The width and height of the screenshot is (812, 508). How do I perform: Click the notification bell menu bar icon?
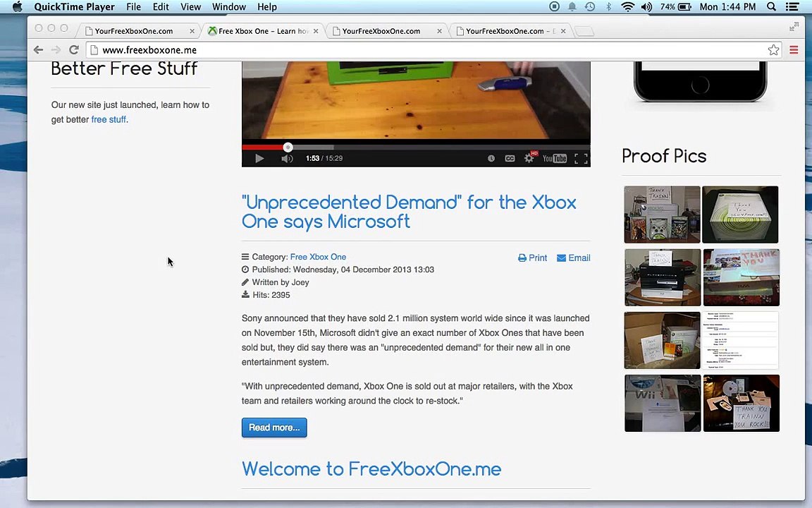point(572,7)
